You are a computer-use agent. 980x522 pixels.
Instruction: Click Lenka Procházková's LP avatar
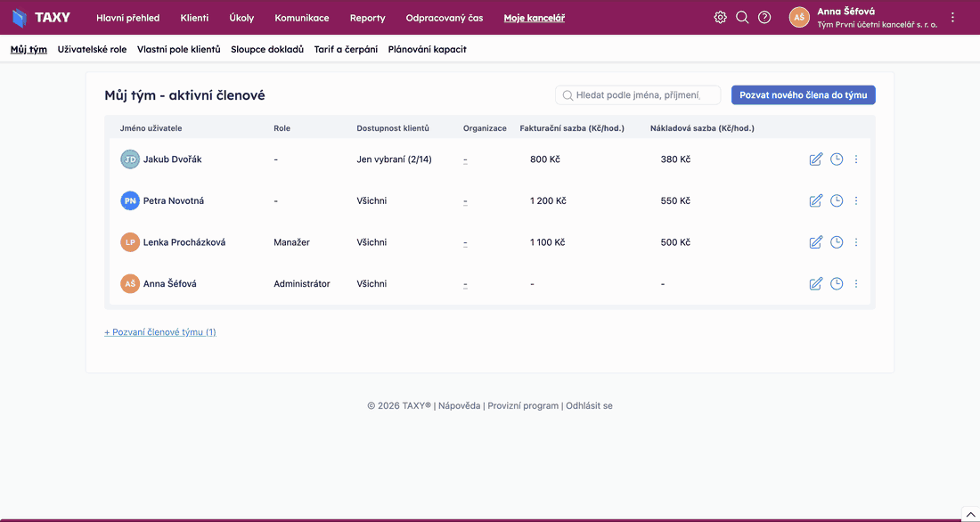(129, 242)
